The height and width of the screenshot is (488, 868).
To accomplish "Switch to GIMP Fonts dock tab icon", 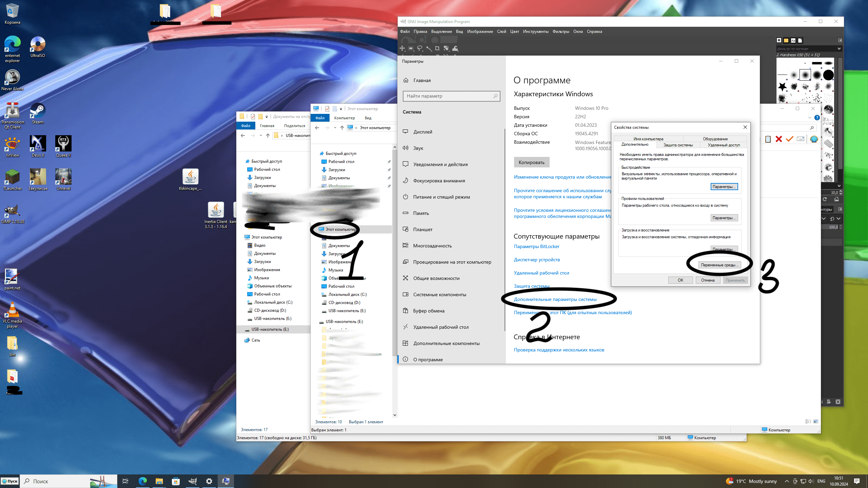I will [x=793, y=40].
